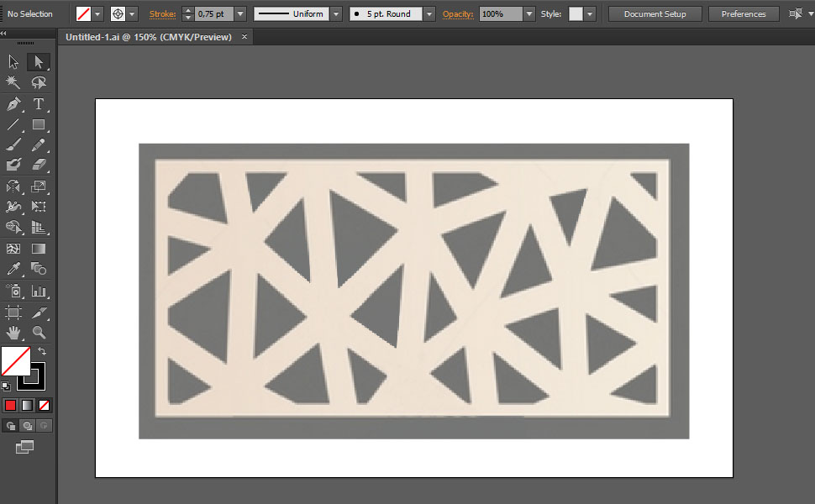This screenshot has height=504, width=815.
Task: Select the Free Transform tool
Action: tap(39, 207)
